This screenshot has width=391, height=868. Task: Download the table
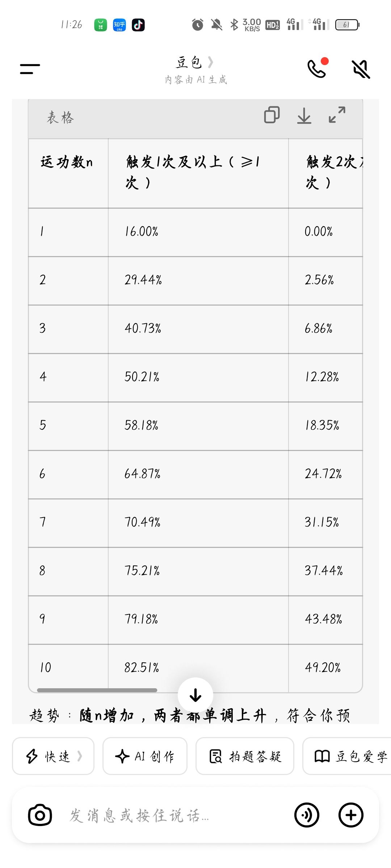[304, 115]
